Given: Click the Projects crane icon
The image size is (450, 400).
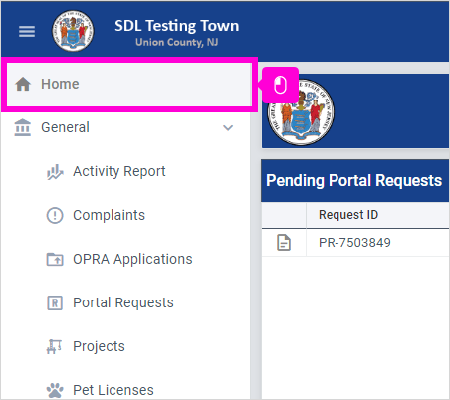Looking at the screenshot, I should (54, 346).
